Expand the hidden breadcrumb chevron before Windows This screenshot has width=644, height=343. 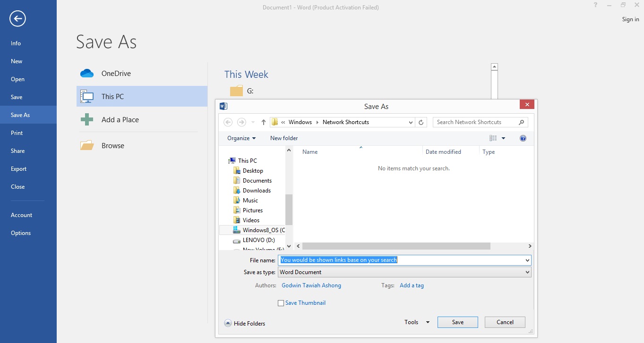(283, 122)
